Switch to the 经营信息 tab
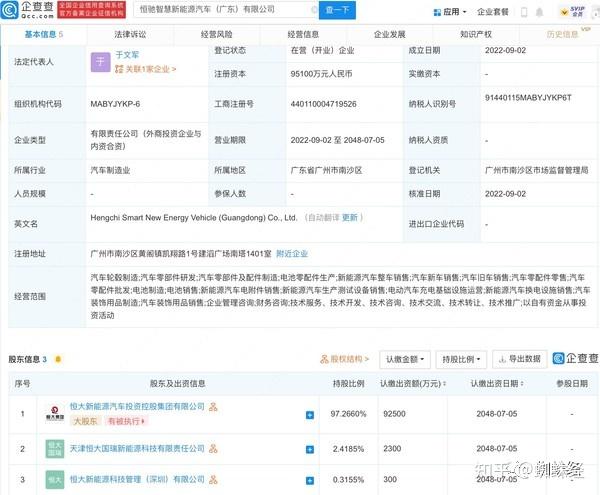Screen dimensions: 600x495 click(303, 34)
